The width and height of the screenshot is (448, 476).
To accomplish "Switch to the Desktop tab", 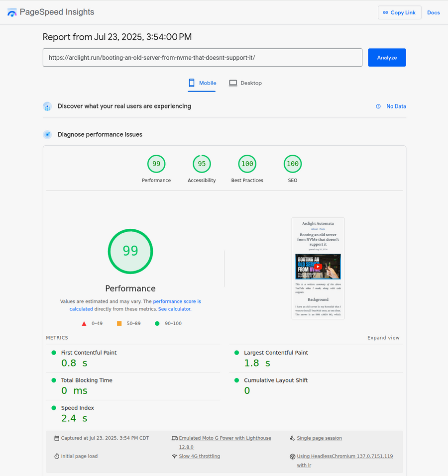I will (x=245, y=83).
